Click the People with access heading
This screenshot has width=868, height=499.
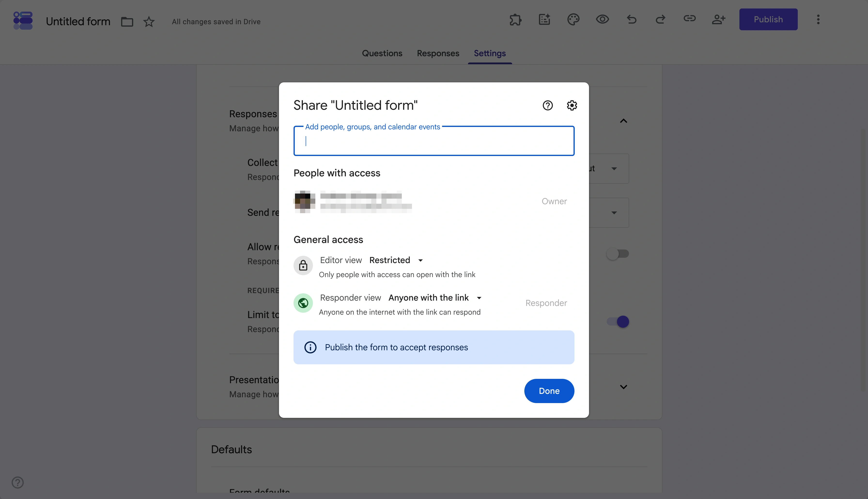pos(337,173)
